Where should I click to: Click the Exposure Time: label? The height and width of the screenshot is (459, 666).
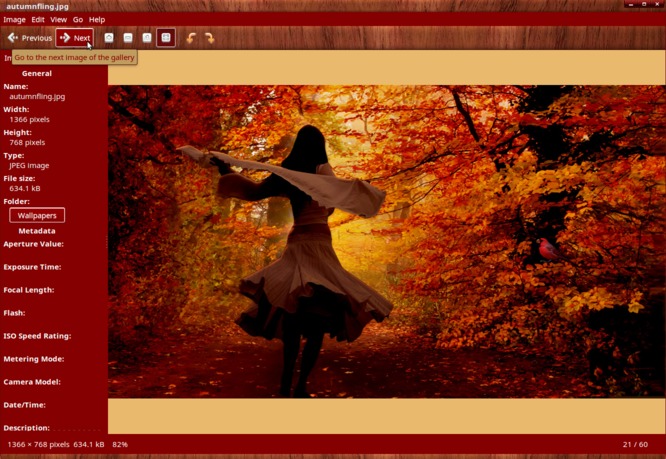pyautogui.click(x=32, y=267)
